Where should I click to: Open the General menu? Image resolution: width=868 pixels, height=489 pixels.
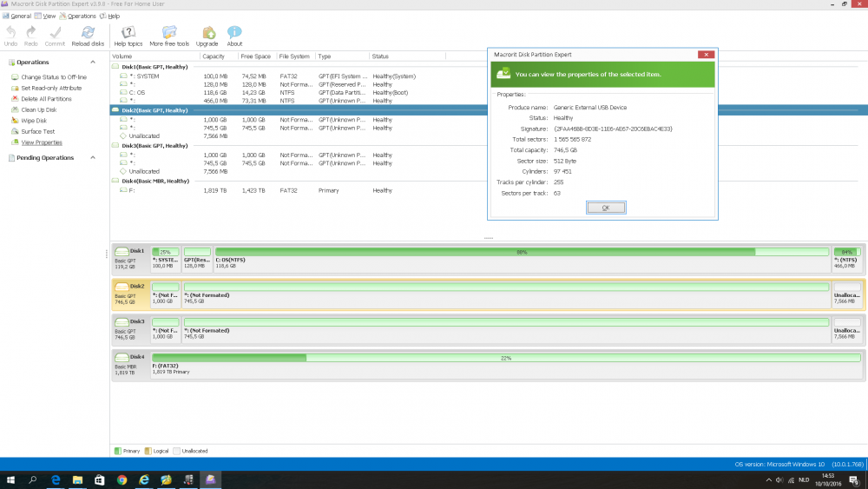tap(20, 16)
